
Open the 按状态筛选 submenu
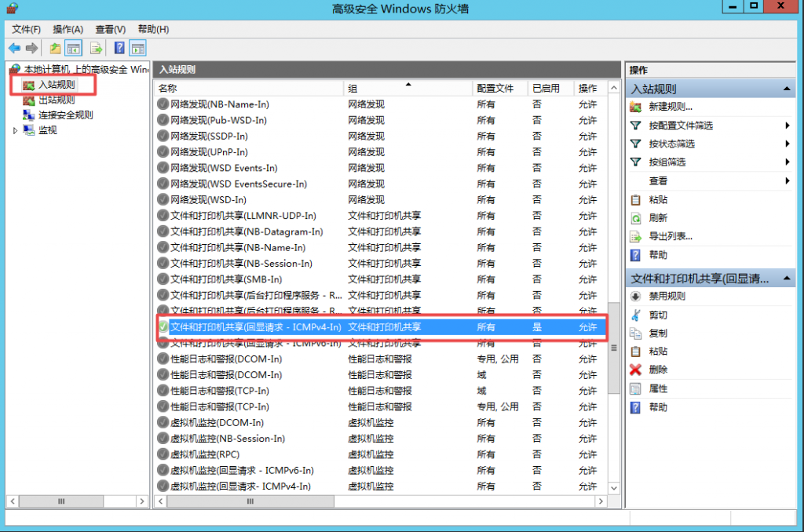[x=671, y=144]
